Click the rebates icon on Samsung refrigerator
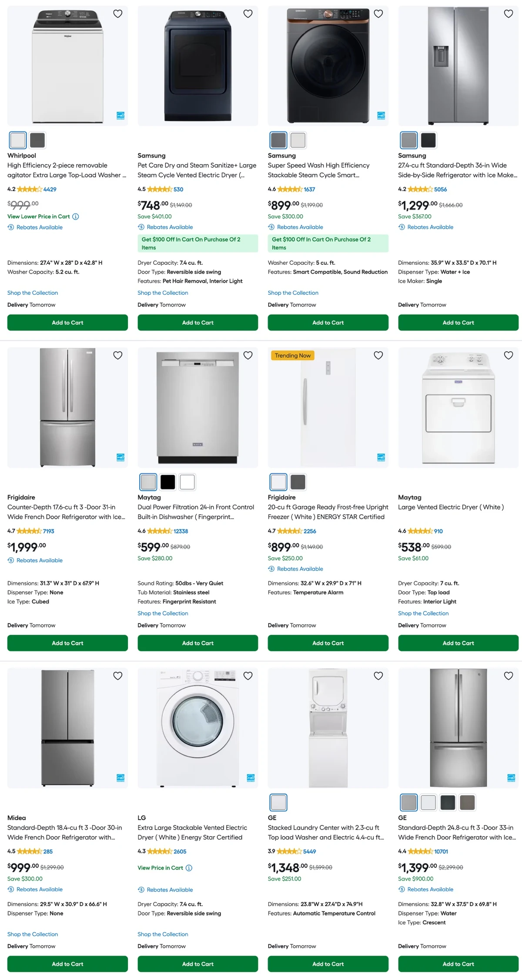 coord(402,227)
